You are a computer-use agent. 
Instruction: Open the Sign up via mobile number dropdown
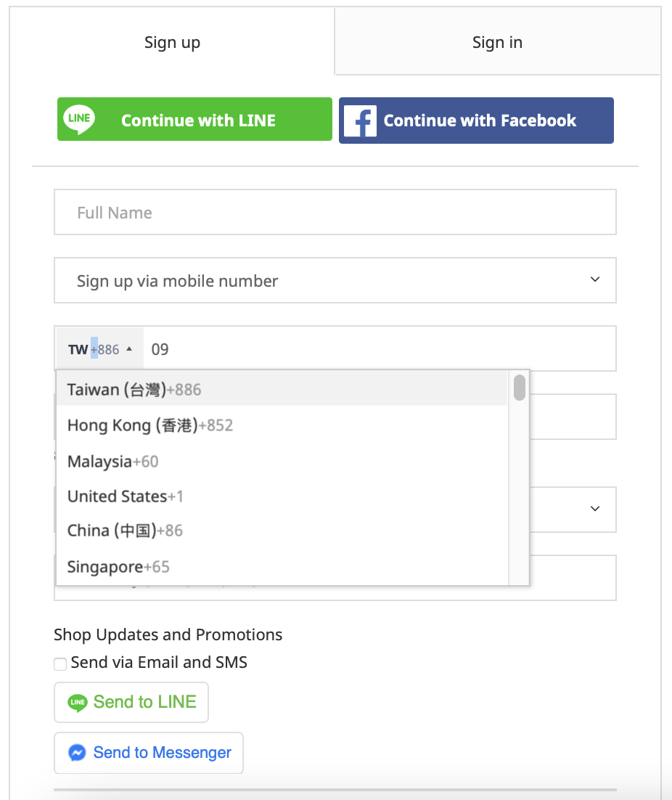(x=335, y=280)
